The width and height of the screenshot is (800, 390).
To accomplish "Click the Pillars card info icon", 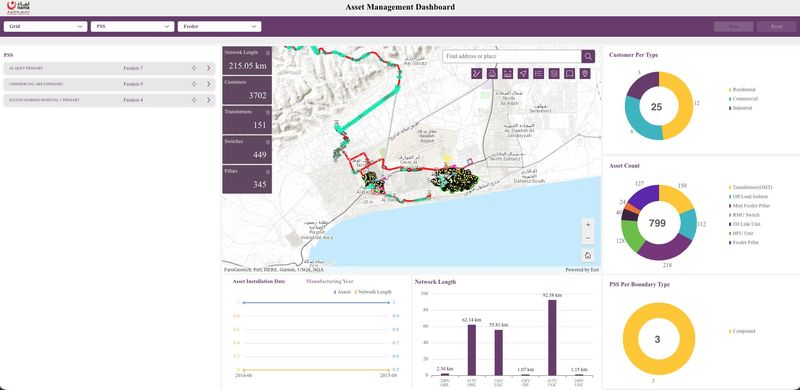I will pyautogui.click(x=268, y=172).
